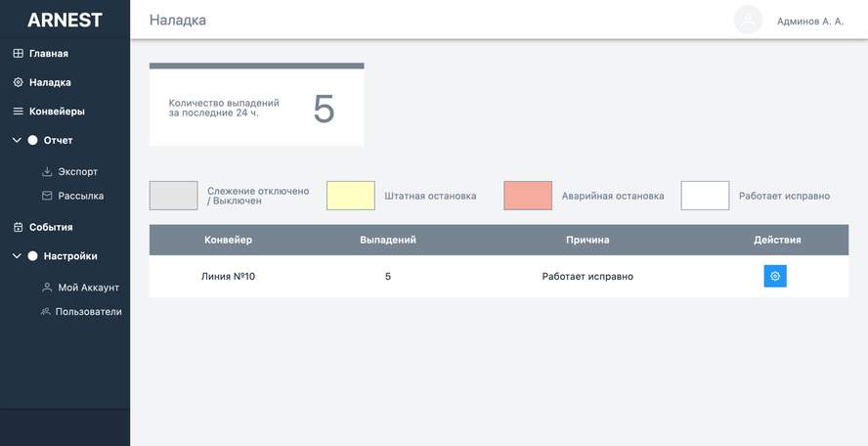
Task: Click the person icon beside Мой Аккаунт
Action: [x=47, y=288]
